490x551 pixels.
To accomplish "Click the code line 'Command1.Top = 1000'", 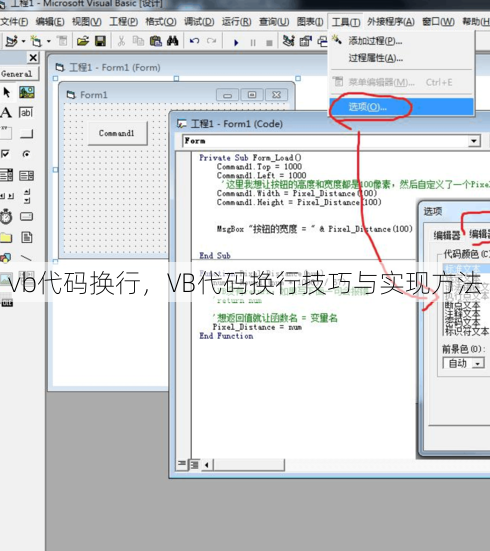I will [x=259, y=167].
